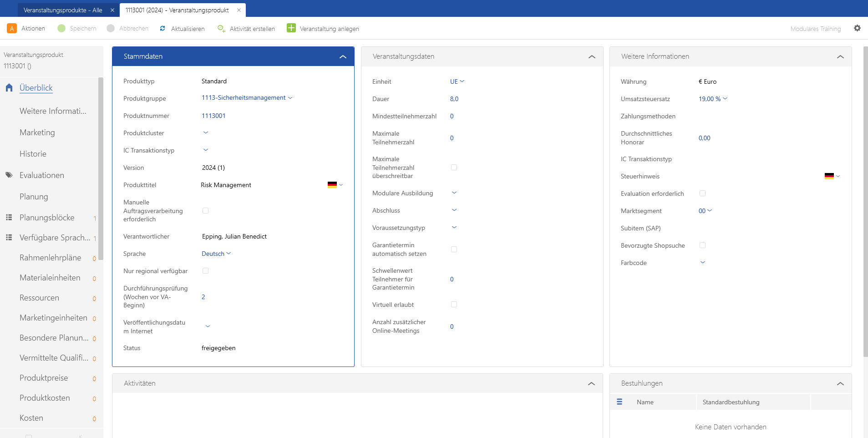Enable the Virtuell erlaubt checkbox

point(454,305)
